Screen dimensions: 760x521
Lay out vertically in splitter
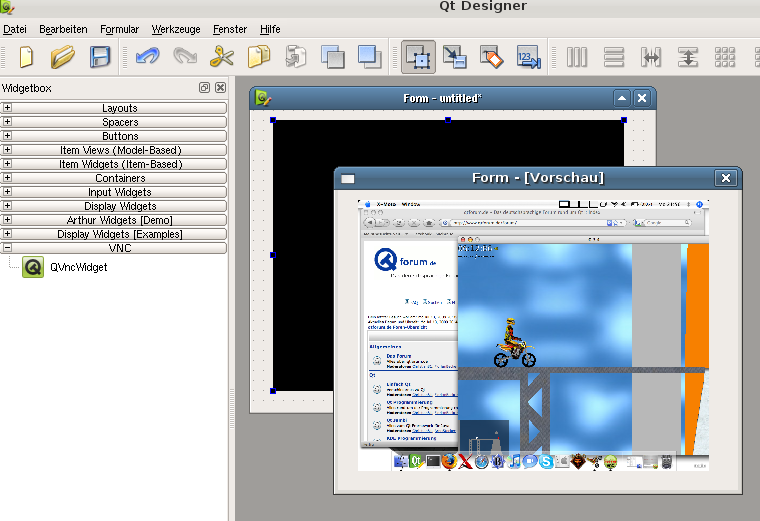click(x=688, y=57)
